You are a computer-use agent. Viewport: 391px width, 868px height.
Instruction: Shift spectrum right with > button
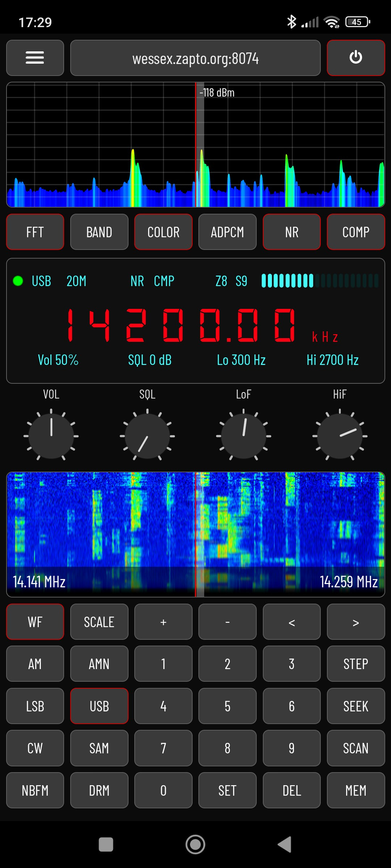356,622
